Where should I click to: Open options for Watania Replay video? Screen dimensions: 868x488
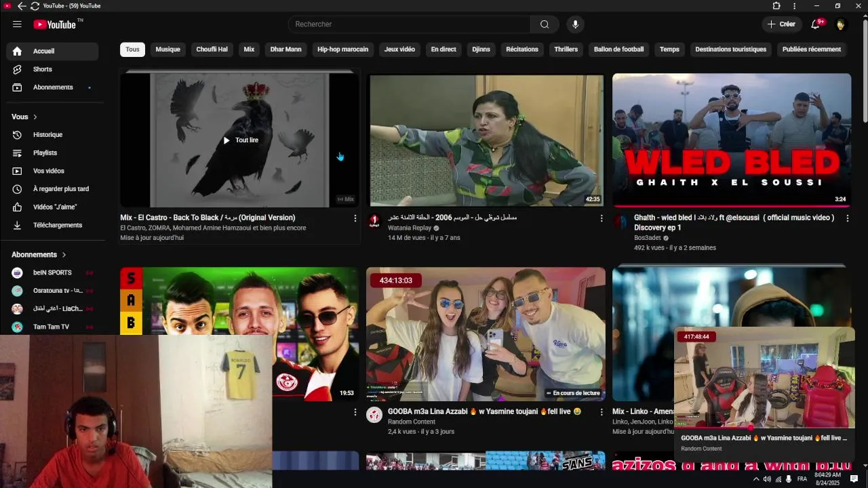pyautogui.click(x=601, y=218)
